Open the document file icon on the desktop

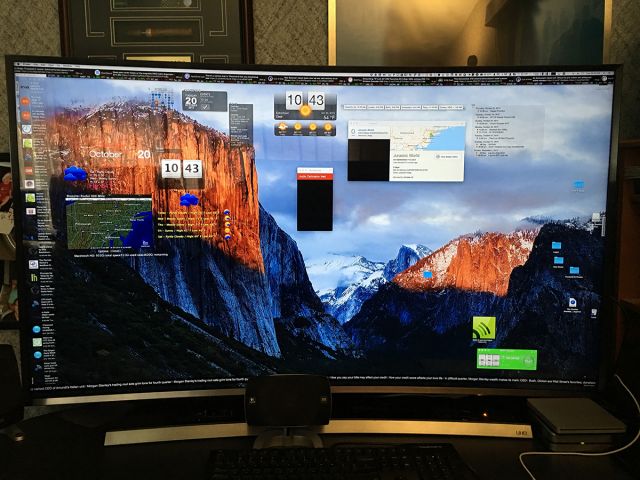click(x=572, y=304)
